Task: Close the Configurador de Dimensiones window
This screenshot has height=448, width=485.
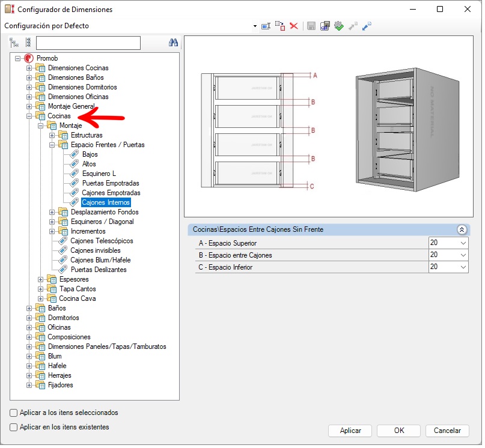Action: (x=468, y=9)
